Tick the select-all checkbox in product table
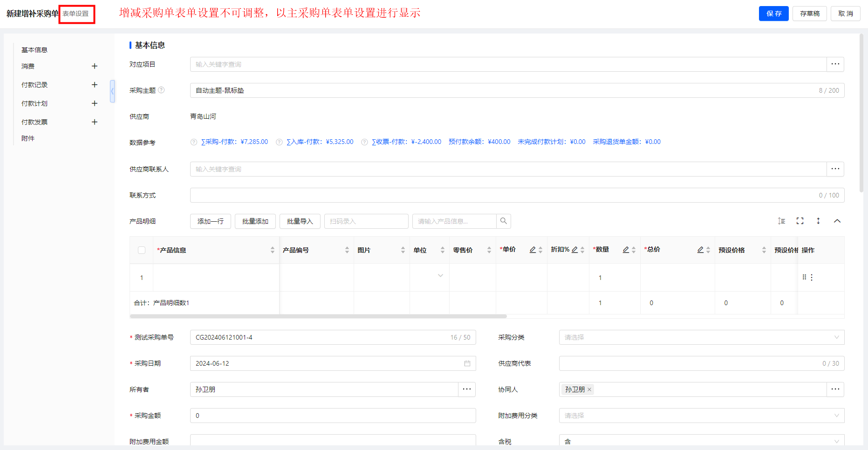This screenshot has width=868, height=450. pos(142,250)
